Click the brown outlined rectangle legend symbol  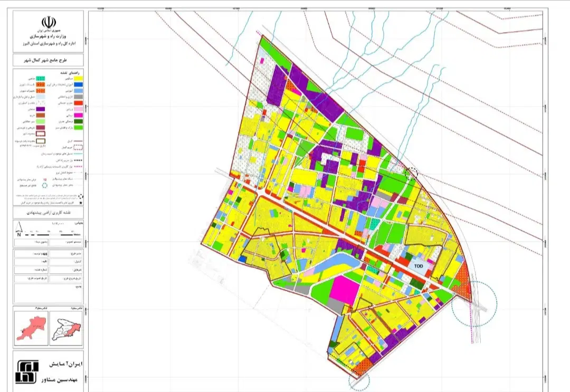[x=40, y=141]
